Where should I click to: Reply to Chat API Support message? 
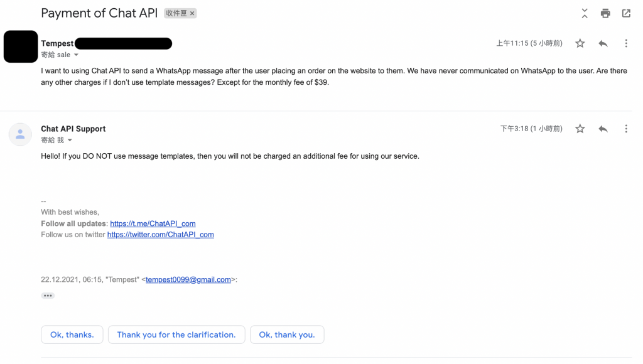(x=603, y=129)
